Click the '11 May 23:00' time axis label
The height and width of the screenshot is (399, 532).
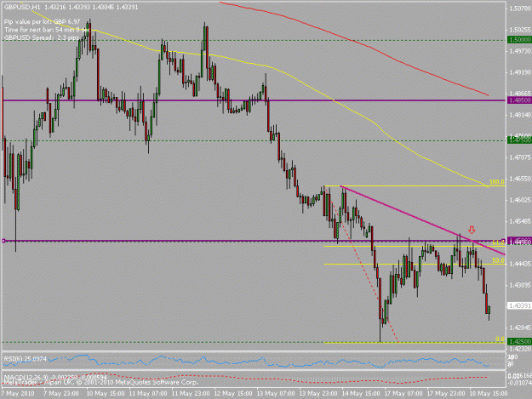[191, 393]
